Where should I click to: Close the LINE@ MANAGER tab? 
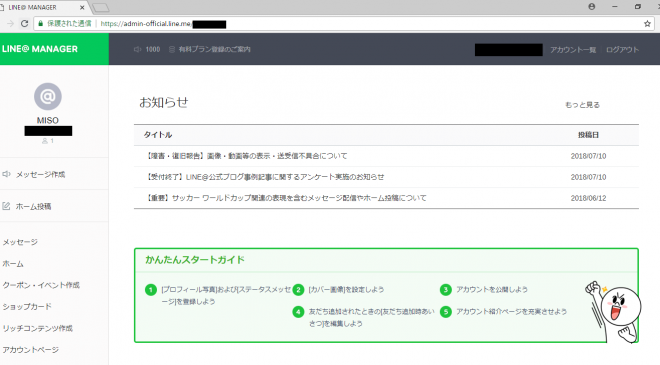pos(82,7)
